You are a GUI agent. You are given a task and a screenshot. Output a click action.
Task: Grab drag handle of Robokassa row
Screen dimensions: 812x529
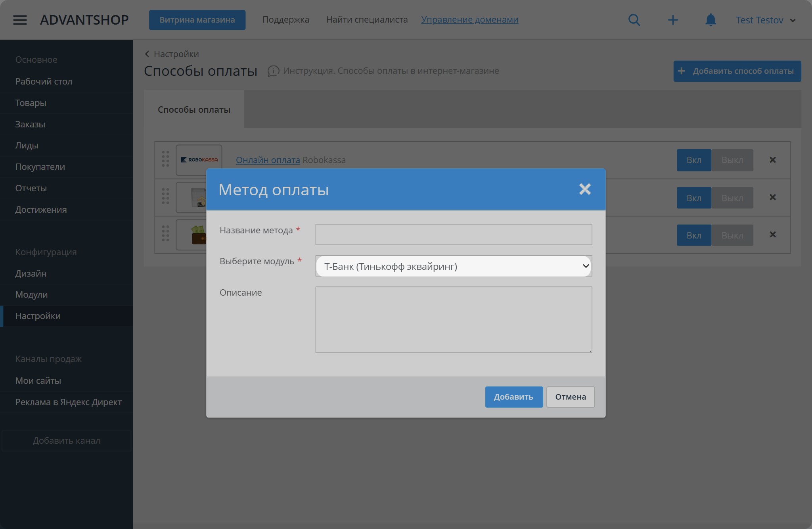[165, 159]
